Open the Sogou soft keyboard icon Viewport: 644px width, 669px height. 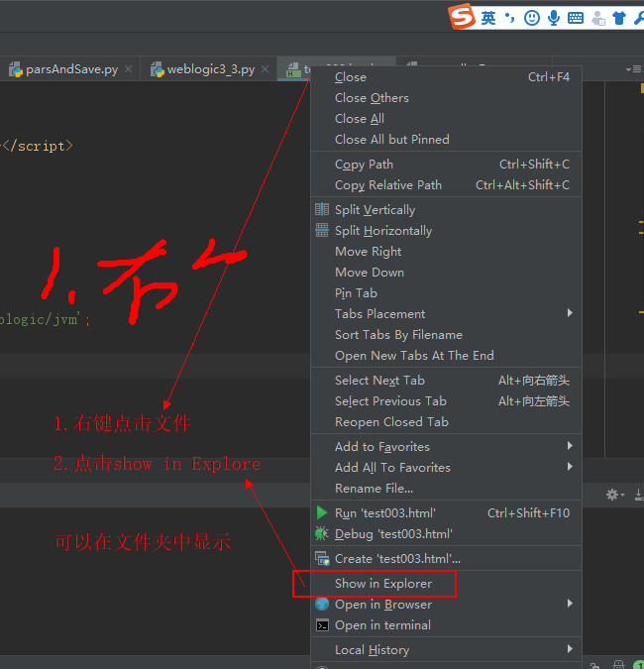[x=576, y=18]
